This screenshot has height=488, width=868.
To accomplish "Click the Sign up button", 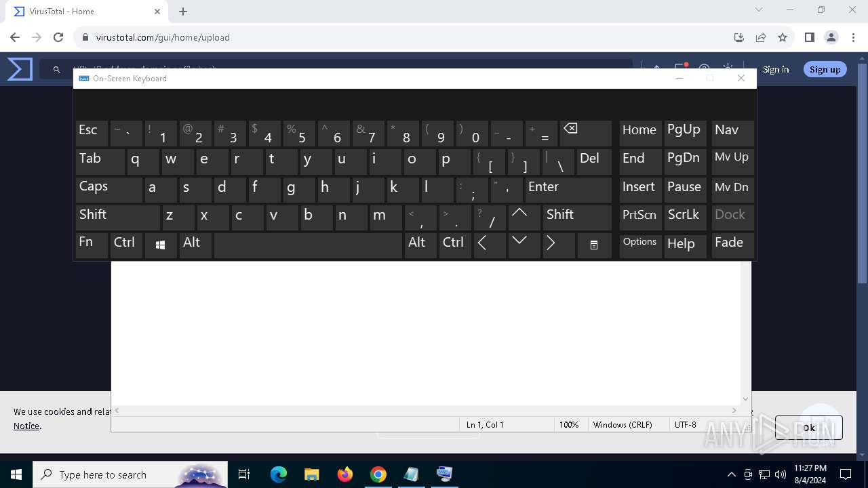I will (825, 69).
